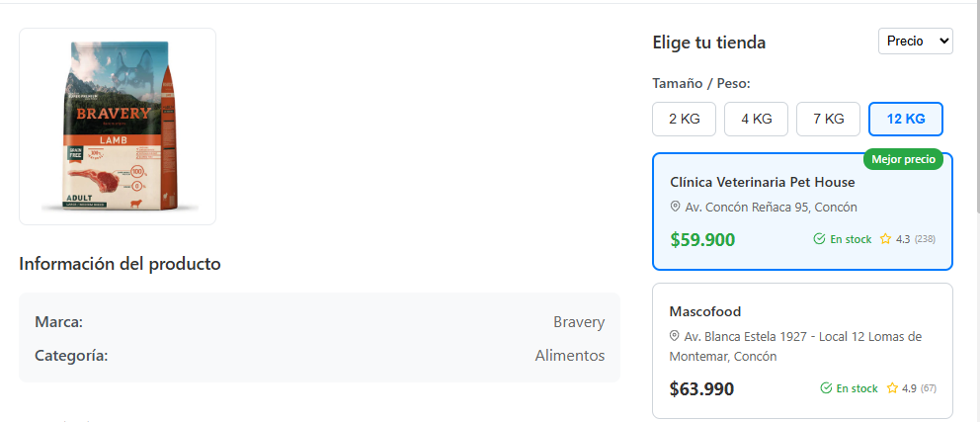Open the Precio sort dropdown
980x422 pixels.
[915, 41]
